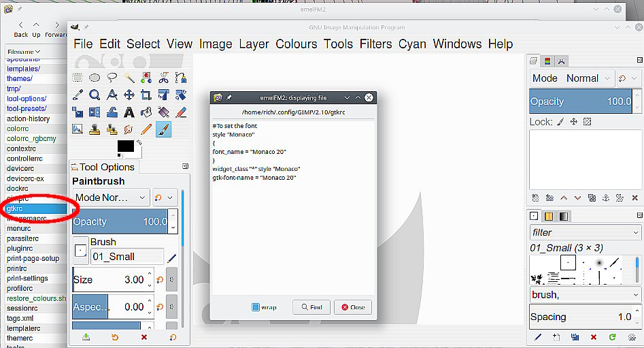Screen dimensions: 644x348
Task: Select the Color Picker eyedropper tool
Action: click(x=78, y=95)
